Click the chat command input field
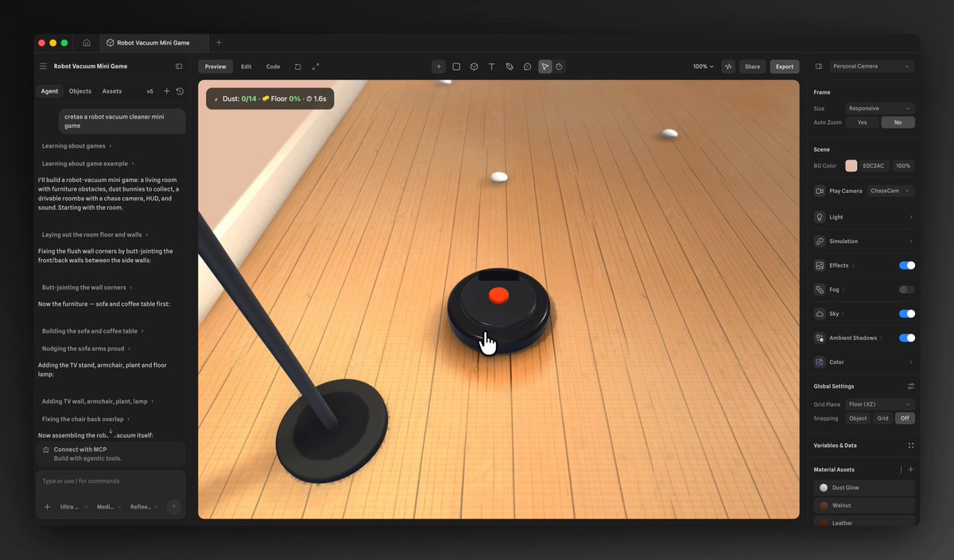 click(111, 481)
